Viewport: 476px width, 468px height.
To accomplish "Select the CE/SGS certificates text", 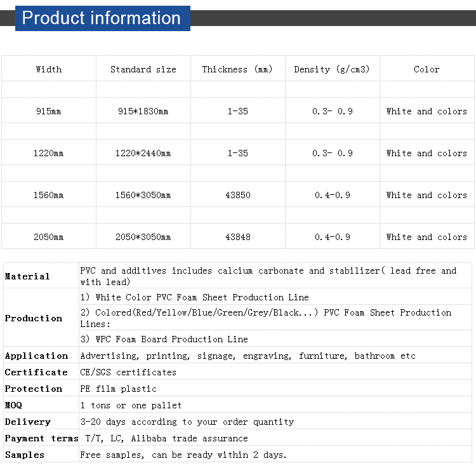I will pyautogui.click(x=128, y=372).
